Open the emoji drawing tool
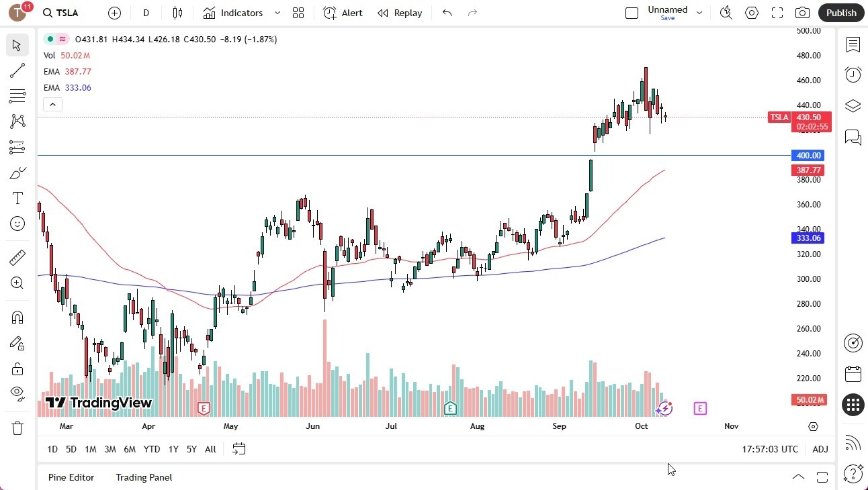This screenshot has height=490, width=868. [17, 224]
